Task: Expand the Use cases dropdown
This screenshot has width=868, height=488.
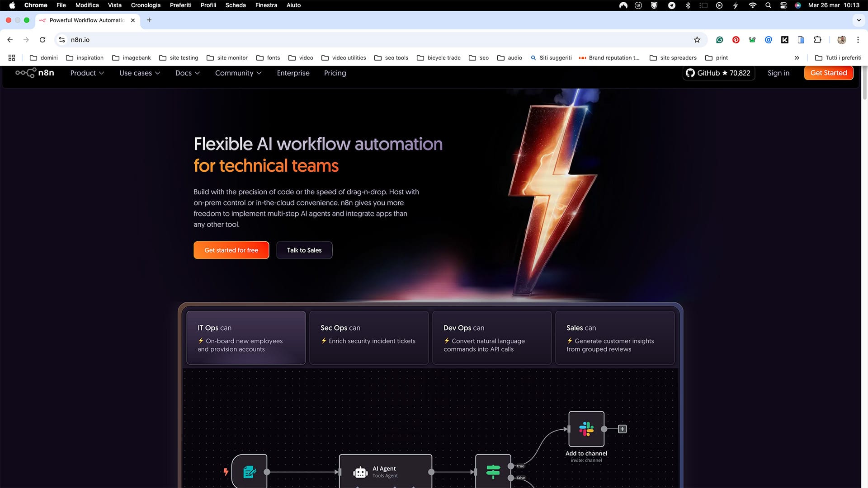Action: pos(139,73)
